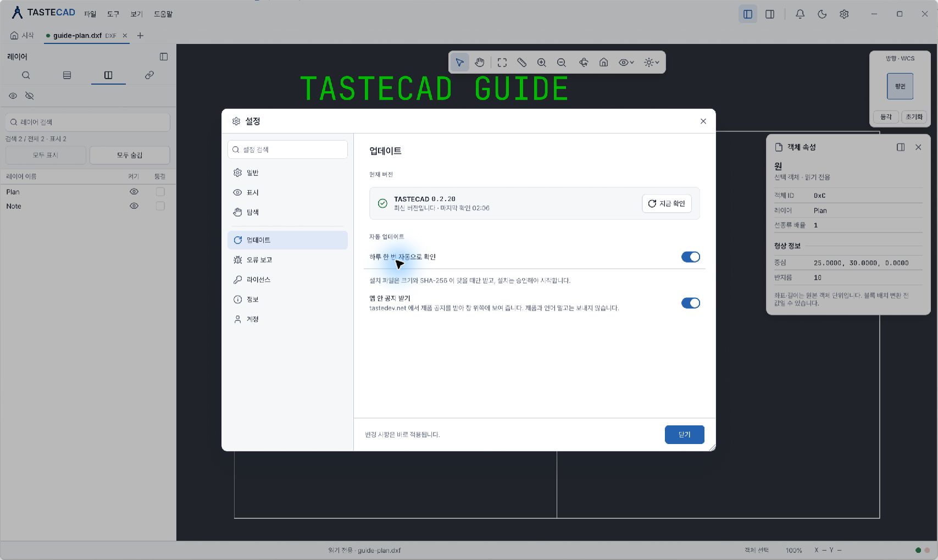
Task: Click the orbit rotate view icon
Action: pos(584,63)
